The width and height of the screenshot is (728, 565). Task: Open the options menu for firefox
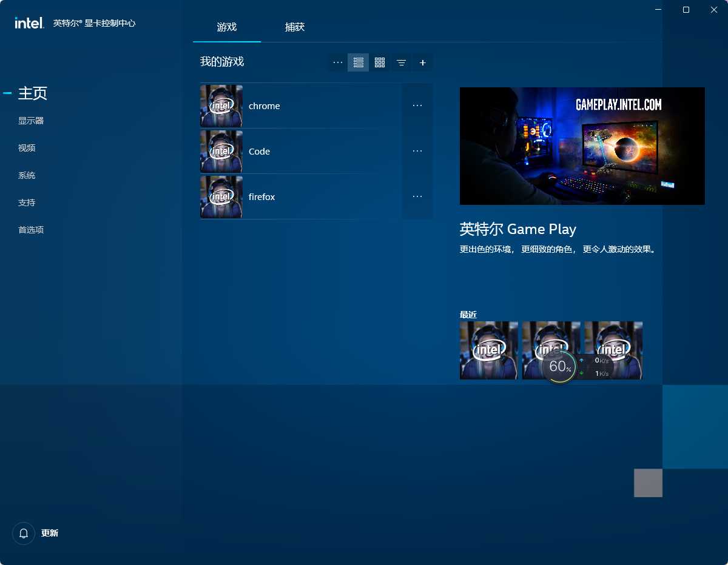[417, 196]
